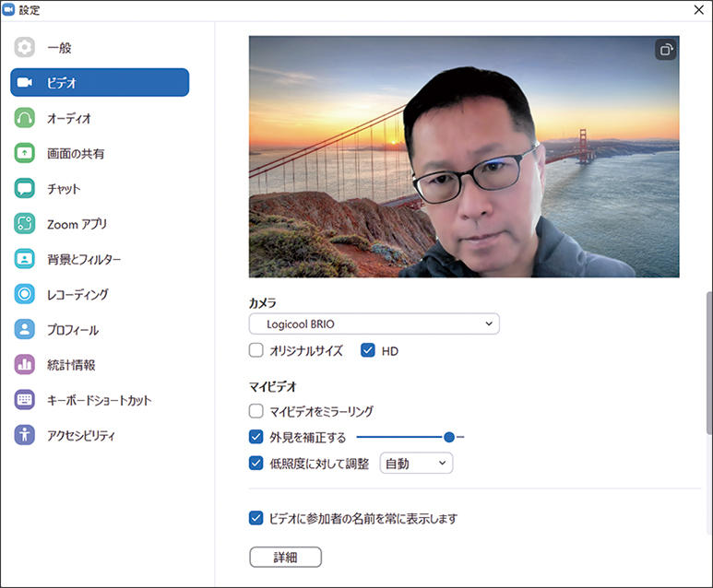The image size is (713, 588).
Task: Open the Zoom アプリ settings tab
Action: point(100,224)
